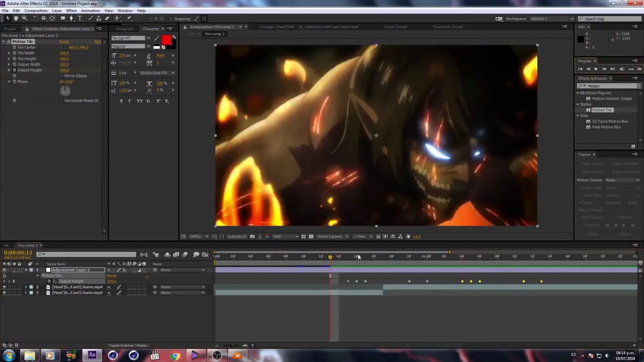The height and width of the screenshot is (362, 644).
Task: Select the Rectangle shape tool
Action: (63, 19)
